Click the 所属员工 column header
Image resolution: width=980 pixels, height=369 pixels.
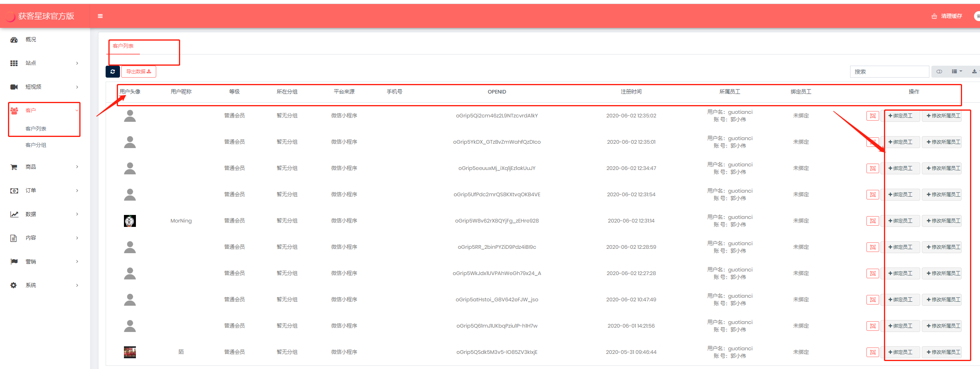pyautogui.click(x=730, y=92)
